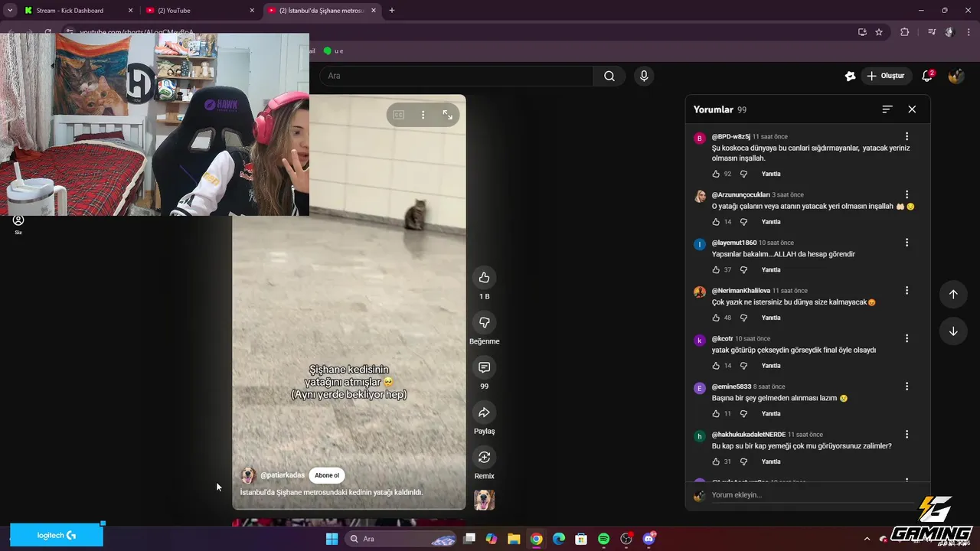Open the Siz sidebar item
980x551 pixels.
click(x=18, y=224)
